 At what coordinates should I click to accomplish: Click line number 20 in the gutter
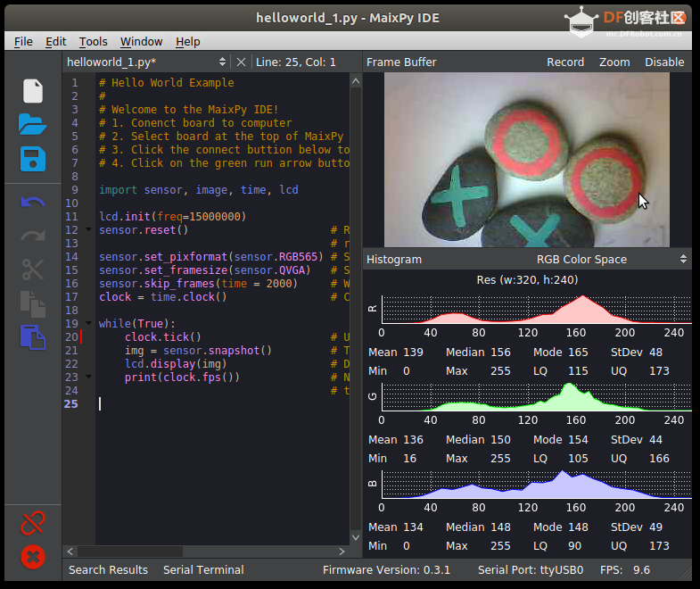(71, 337)
